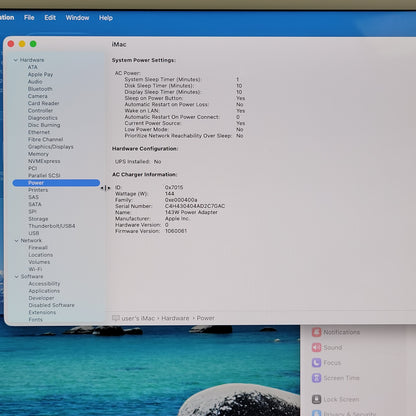The image size is (416, 416).
Task: Select SPI in the sidebar
Action: click(32, 212)
